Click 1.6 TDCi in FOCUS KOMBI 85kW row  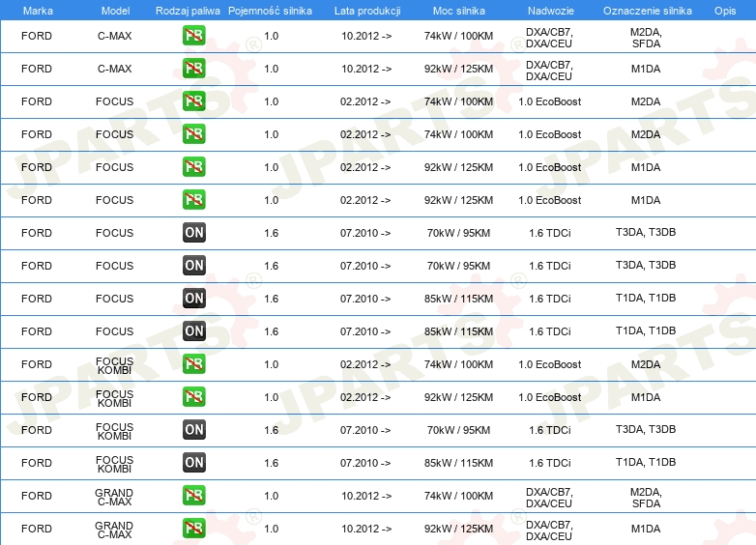tap(550, 463)
